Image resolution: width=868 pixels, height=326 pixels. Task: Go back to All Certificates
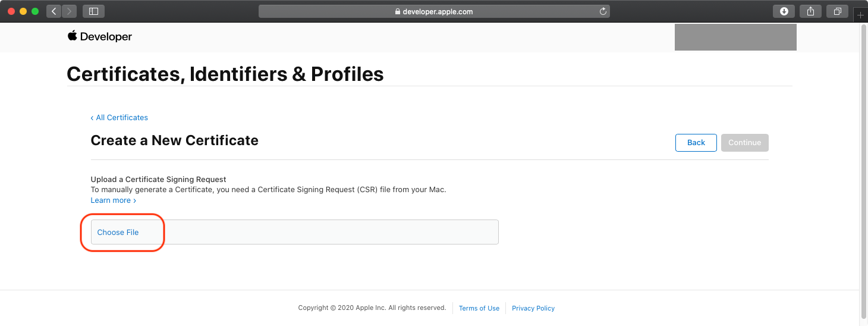tap(119, 118)
